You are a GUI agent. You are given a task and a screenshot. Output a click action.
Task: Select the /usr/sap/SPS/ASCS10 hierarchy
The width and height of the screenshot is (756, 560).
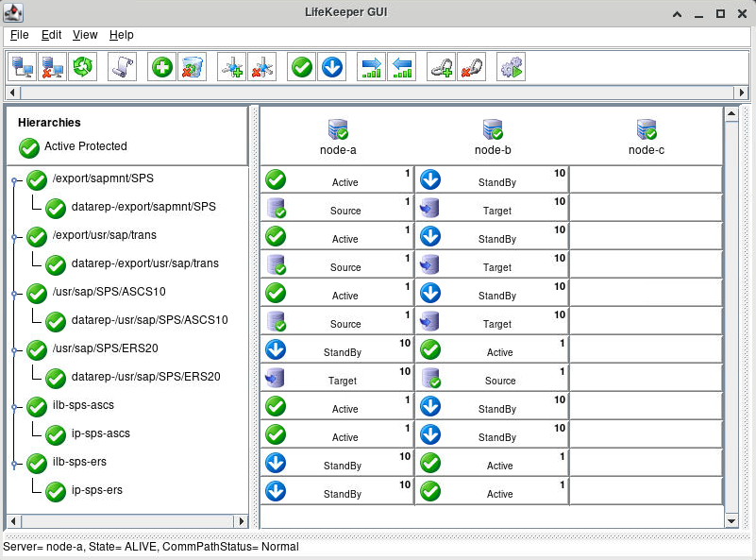tap(109, 292)
